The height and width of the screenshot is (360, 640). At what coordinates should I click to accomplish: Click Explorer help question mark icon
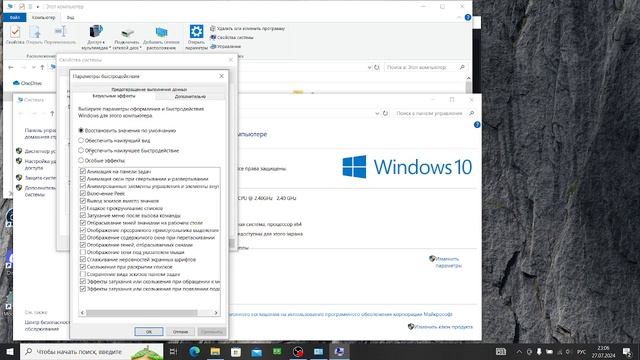point(468,17)
